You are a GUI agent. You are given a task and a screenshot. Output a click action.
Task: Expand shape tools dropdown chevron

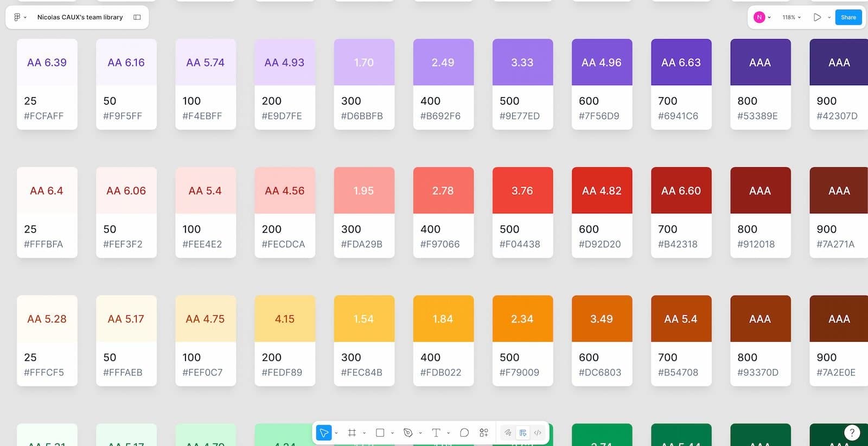click(x=392, y=433)
